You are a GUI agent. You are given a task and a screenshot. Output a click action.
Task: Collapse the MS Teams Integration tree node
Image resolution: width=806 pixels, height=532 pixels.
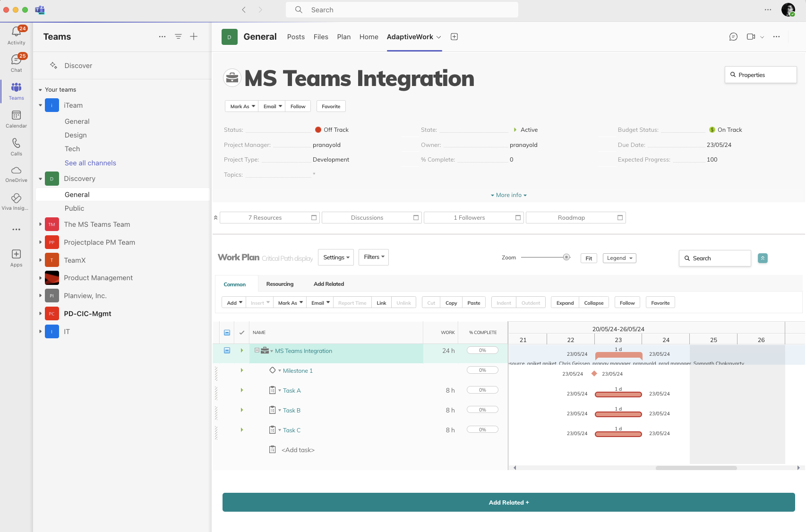pyautogui.click(x=257, y=350)
